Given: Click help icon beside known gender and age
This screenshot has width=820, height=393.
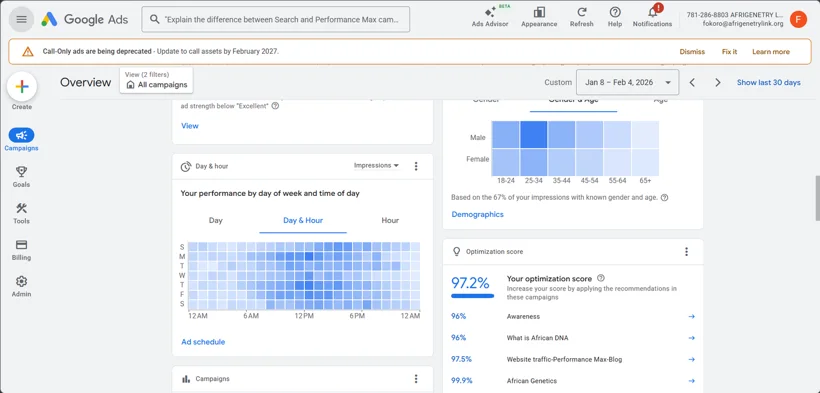Looking at the screenshot, I should point(664,198).
